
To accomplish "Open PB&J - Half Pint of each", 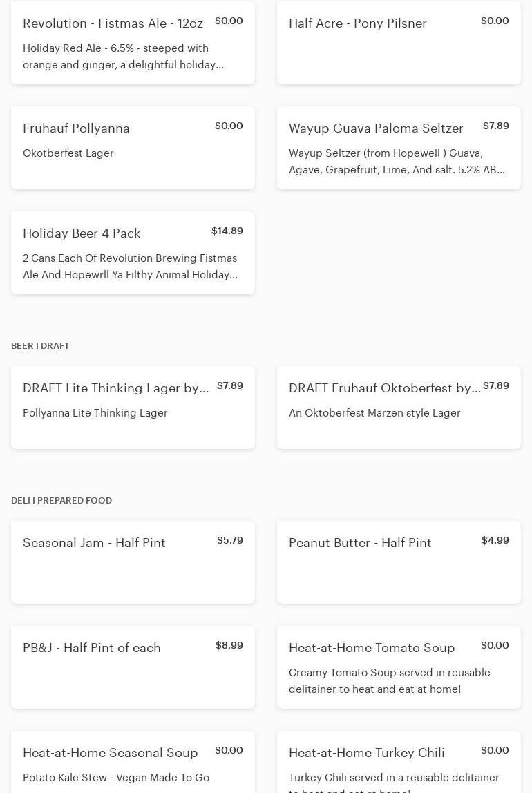I will [92, 648].
